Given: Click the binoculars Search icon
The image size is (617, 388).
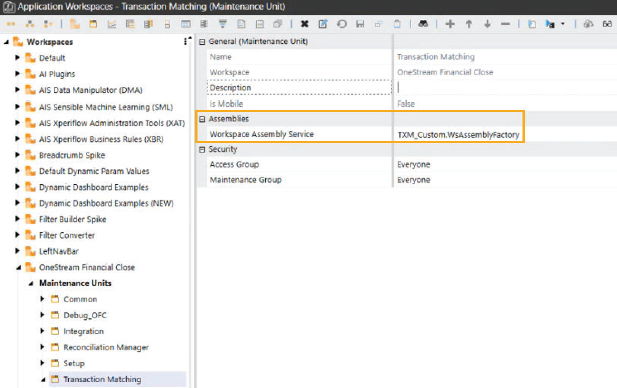Looking at the screenshot, I should click(x=423, y=24).
